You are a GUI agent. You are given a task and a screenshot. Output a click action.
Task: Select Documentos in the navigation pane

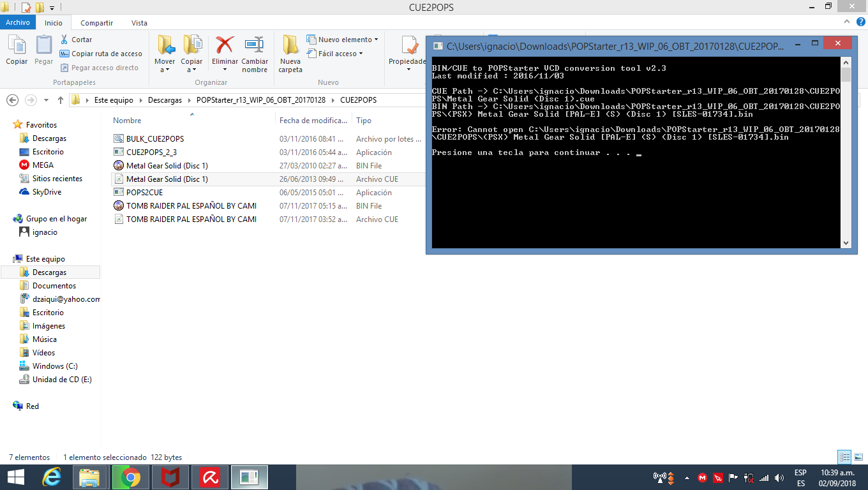click(54, 286)
